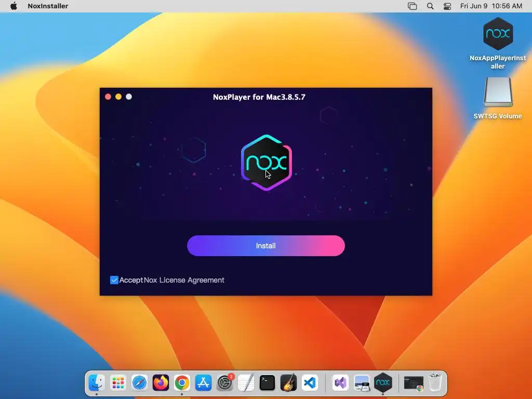This screenshot has width=532, height=399.
Task: Launch Safari from the Dock
Action: point(139,383)
